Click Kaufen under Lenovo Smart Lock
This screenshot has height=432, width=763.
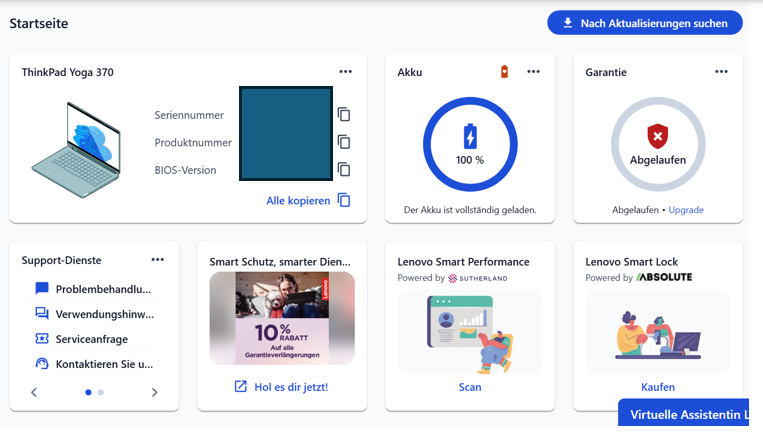(658, 387)
